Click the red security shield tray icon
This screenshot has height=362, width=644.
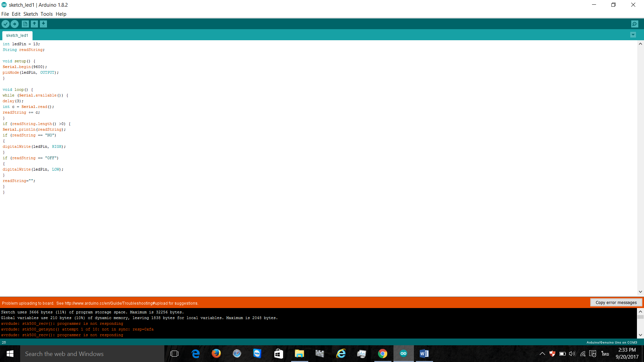pyautogui.click(x=552, y=354)
